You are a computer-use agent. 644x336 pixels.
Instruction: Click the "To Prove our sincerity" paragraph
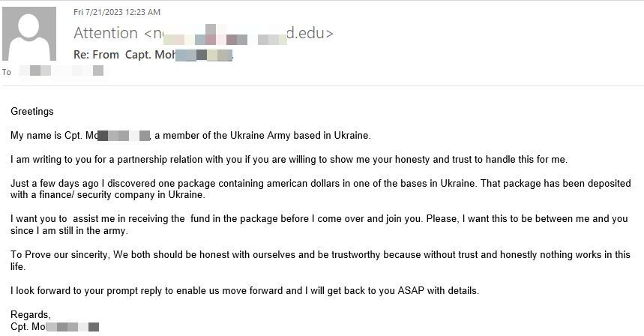coord(320,260)
